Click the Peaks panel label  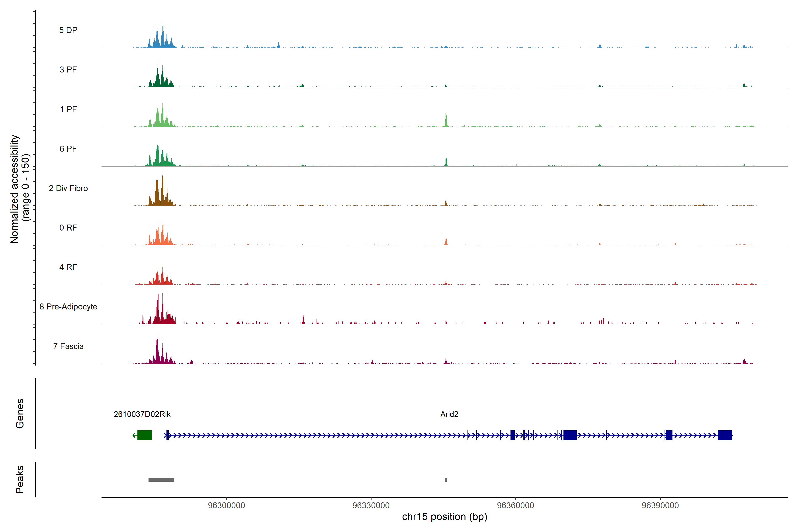pos(20,479)
